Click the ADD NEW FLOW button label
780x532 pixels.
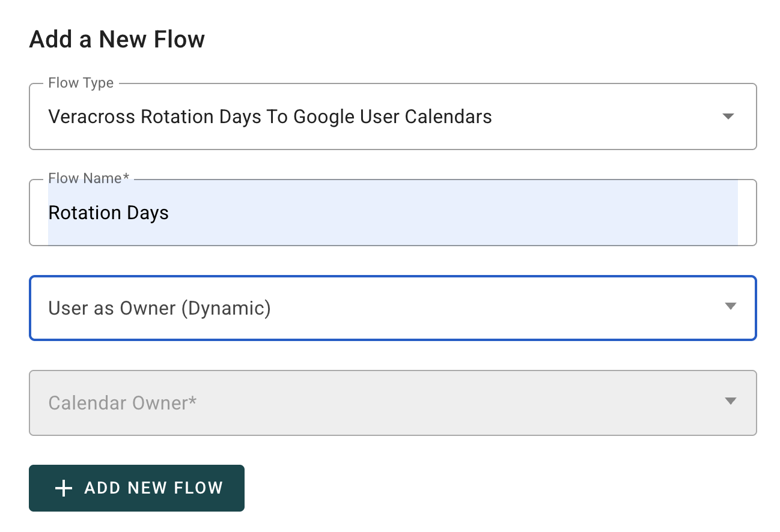click(153, 488)
